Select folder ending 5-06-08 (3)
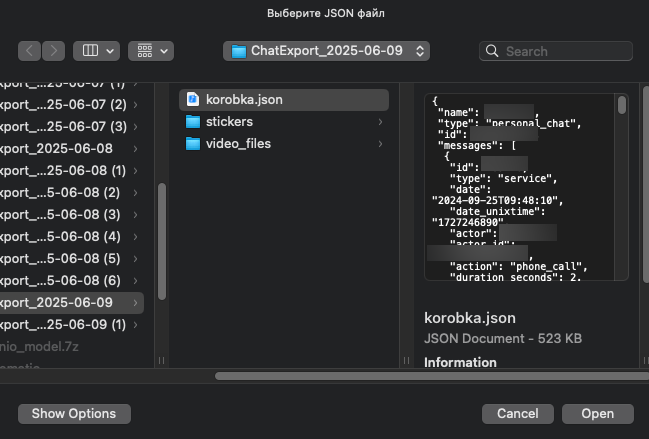This screenshot has width=649, height=439. pos(72,214)
